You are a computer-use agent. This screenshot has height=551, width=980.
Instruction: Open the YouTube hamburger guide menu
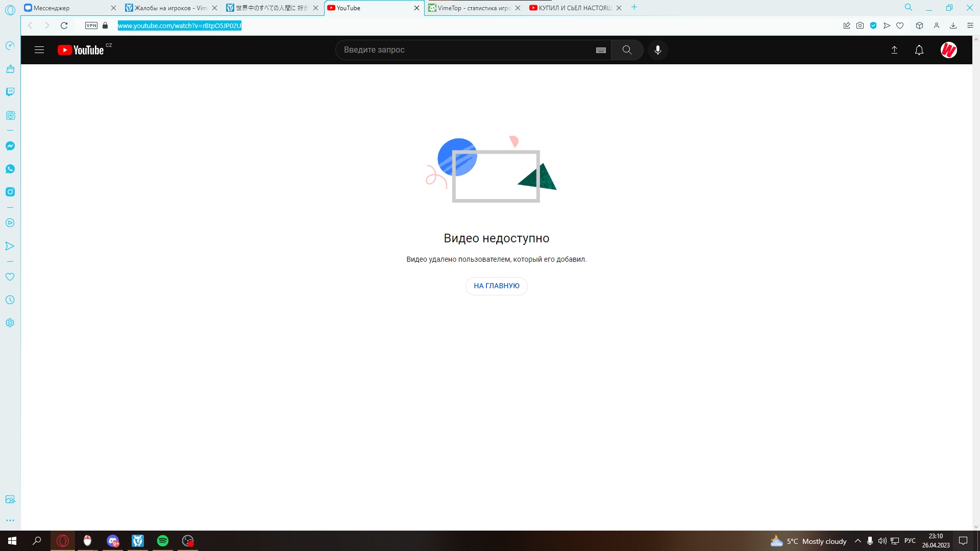pyautogui.click(x=39, y=50)
